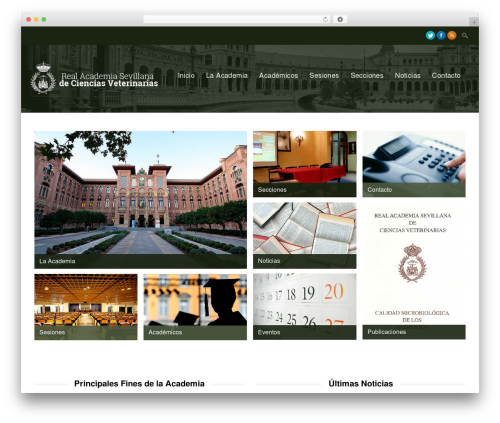Open Académicos menu item
500x423 pixels.
point(278,76)
